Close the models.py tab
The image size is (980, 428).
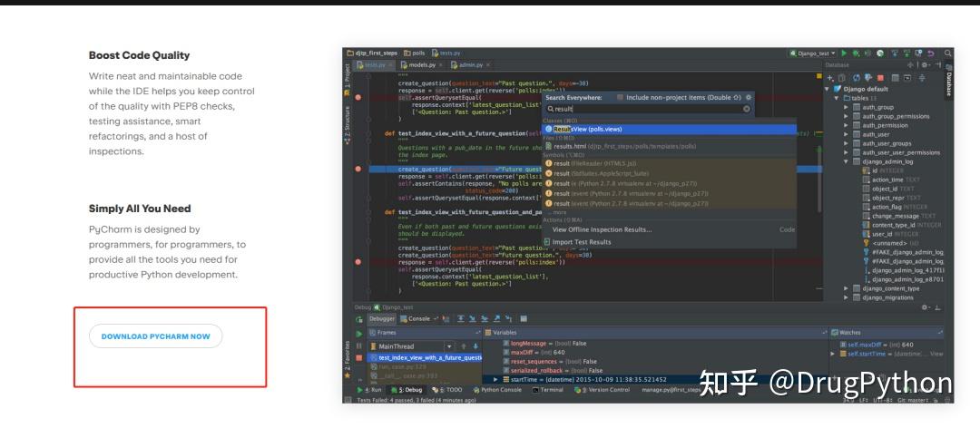(441, 65)
